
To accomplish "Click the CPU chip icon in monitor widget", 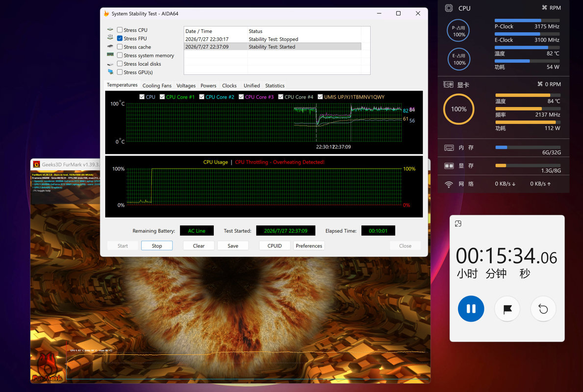I will [x=449, y=8].
